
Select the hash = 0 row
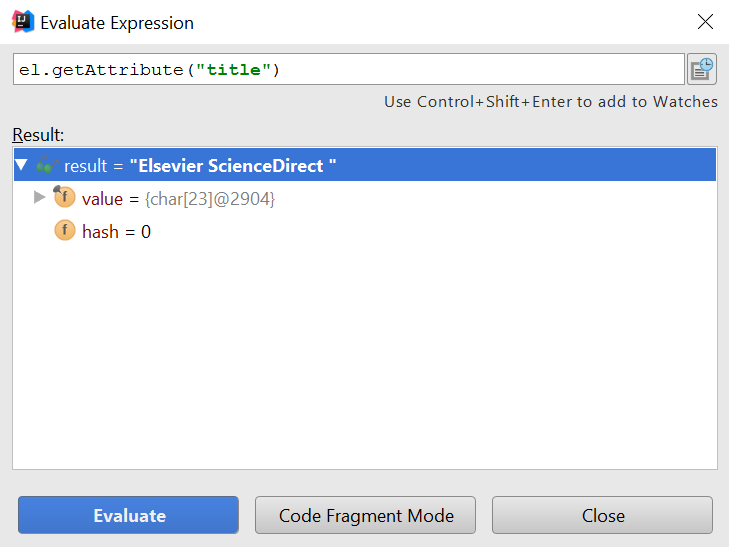click(116, 231)
